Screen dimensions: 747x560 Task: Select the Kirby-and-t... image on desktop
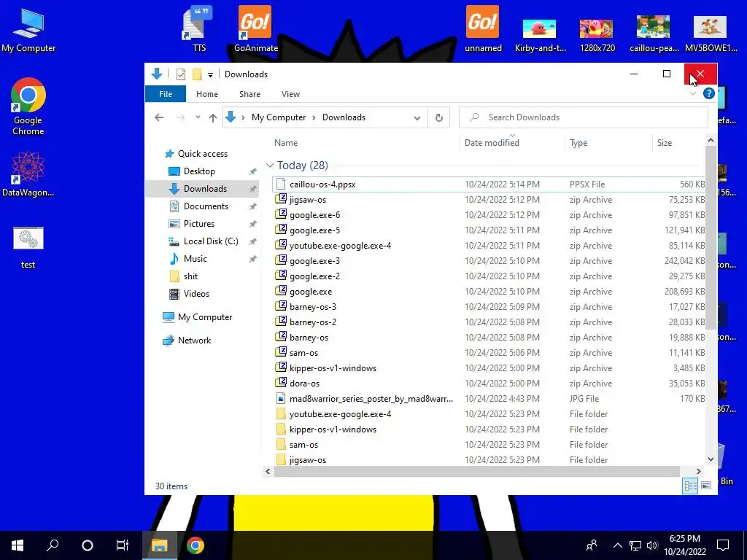click(x=540, y=35)
